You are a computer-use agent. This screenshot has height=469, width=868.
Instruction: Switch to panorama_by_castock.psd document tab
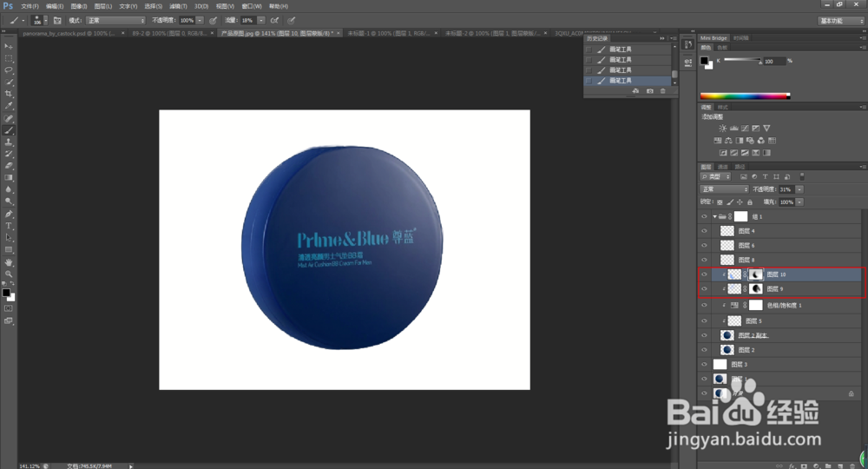click(69, 33)
